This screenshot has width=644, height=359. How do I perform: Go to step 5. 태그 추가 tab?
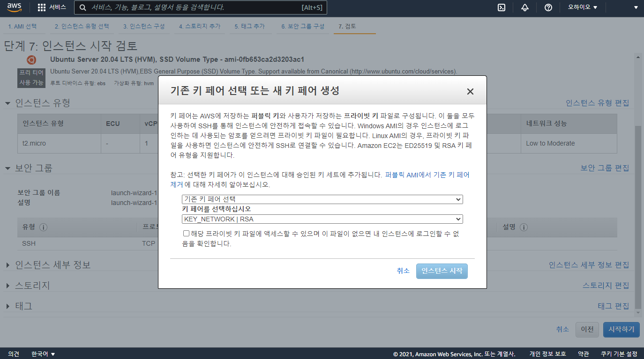(x=250, y=27)
